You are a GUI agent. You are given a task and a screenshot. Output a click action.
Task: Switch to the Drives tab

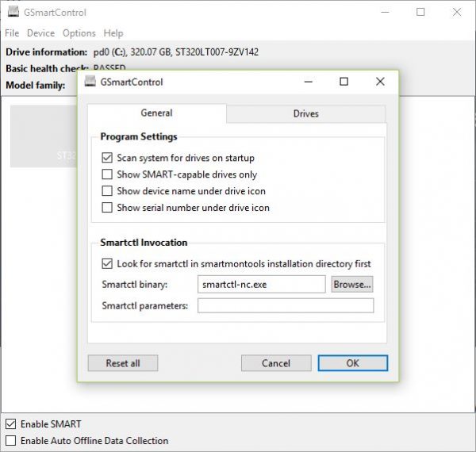[x=306, y=113]
